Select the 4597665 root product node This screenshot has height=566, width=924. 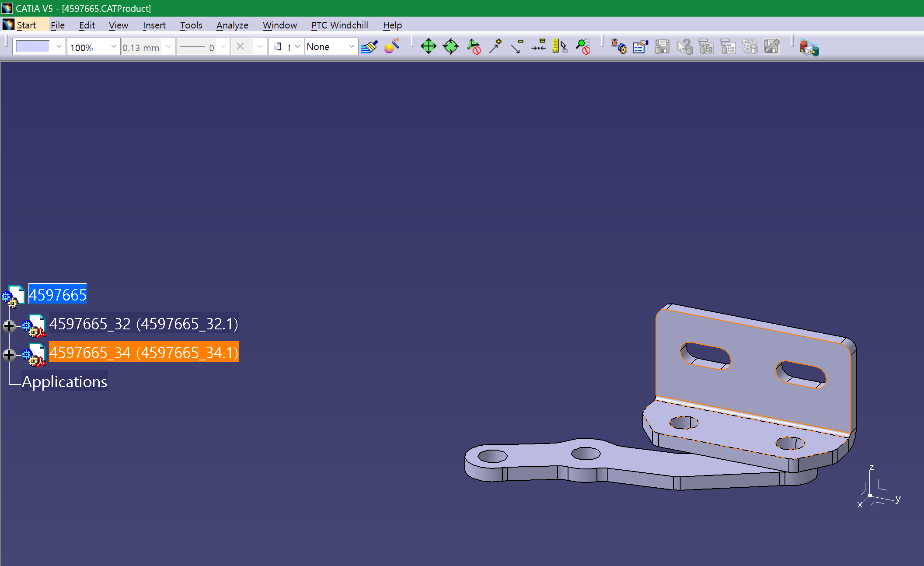coord(58,295)
